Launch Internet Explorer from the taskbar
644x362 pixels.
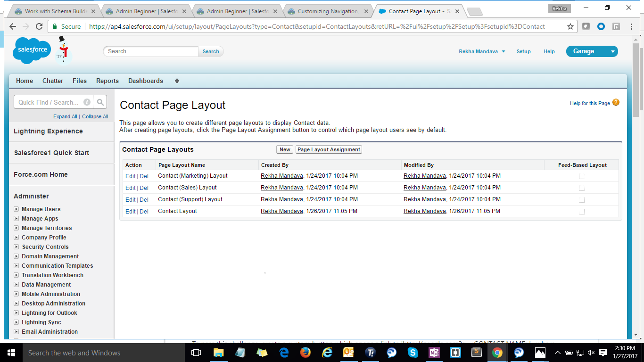pos(327,353)
